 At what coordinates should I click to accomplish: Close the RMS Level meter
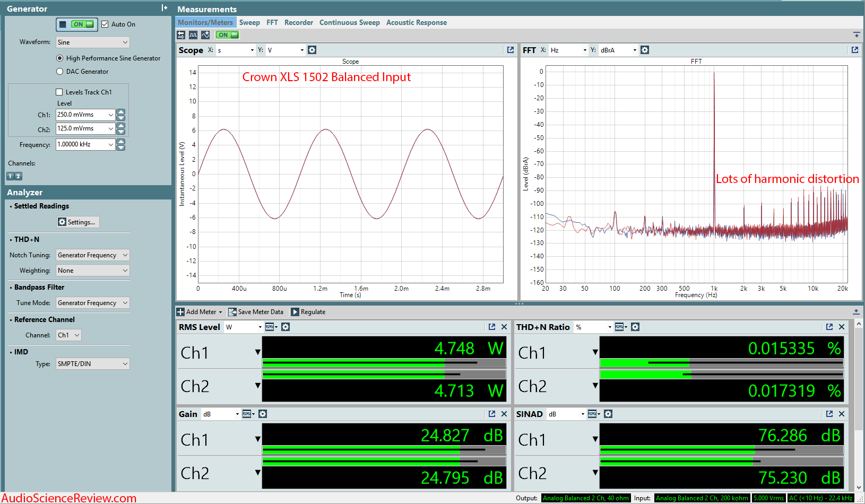pos(504,327)
